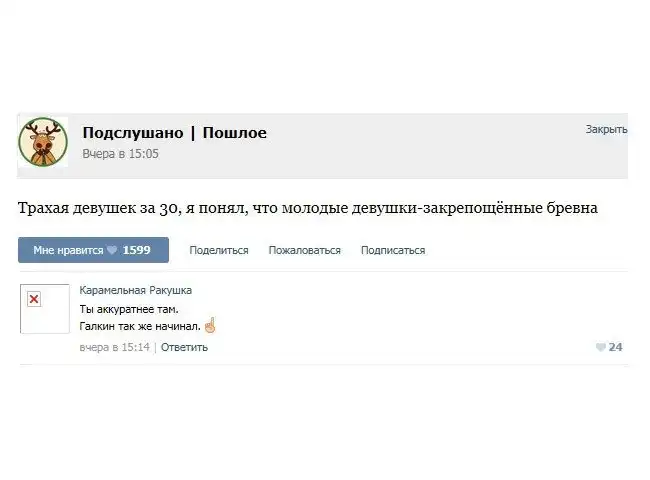Open the deer avatar of the group
The image size is (650, 480).
pos(43,142)
